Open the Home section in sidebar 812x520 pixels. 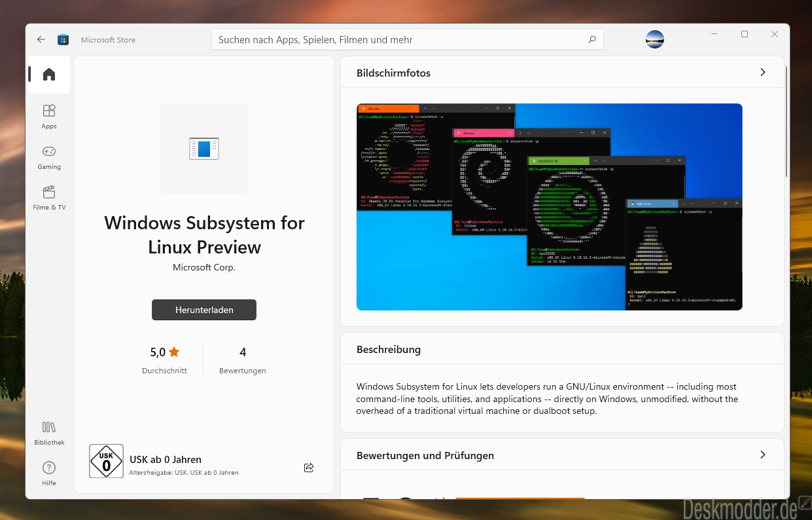[x=49, y=75]
